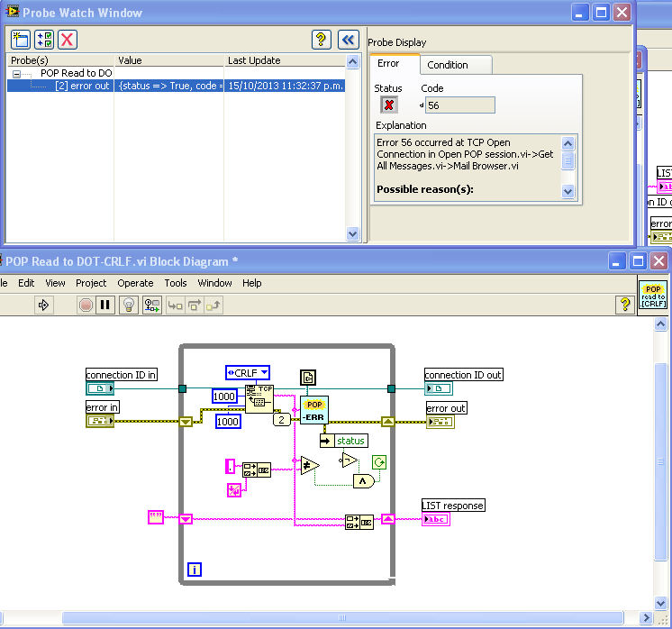Click the red X delete probe button

click(68, 39)
